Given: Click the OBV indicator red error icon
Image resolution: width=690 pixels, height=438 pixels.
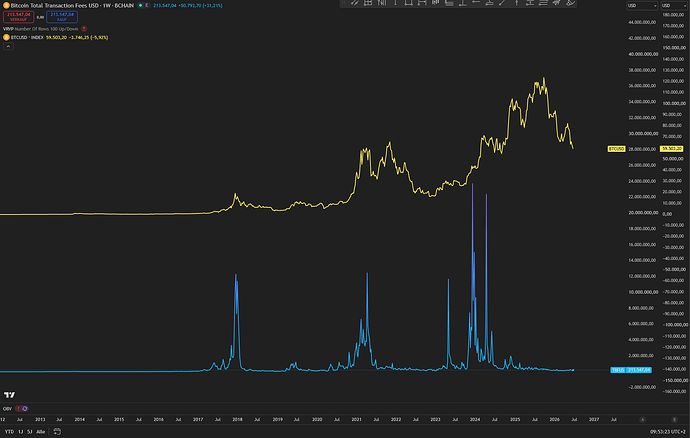Looking at the screenshot, I should point(18,409).
